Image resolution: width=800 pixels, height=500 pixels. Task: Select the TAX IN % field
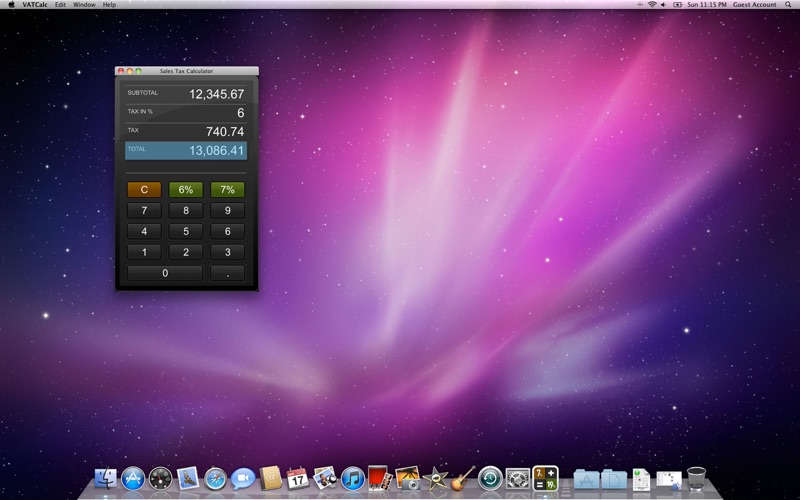pyautogui.click(x=186, y=113)
